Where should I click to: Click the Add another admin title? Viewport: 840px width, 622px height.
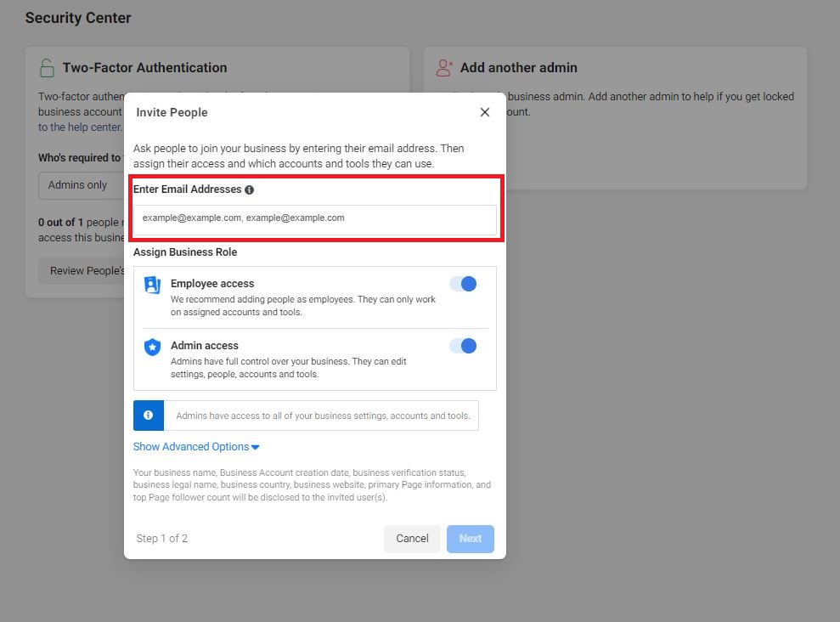click(x=519, y=68)
